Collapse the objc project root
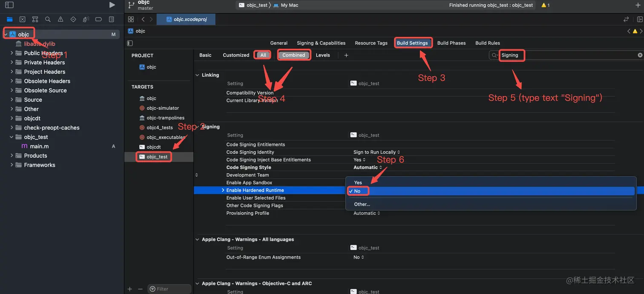The image size is (644, 294). tap(6, 35)
